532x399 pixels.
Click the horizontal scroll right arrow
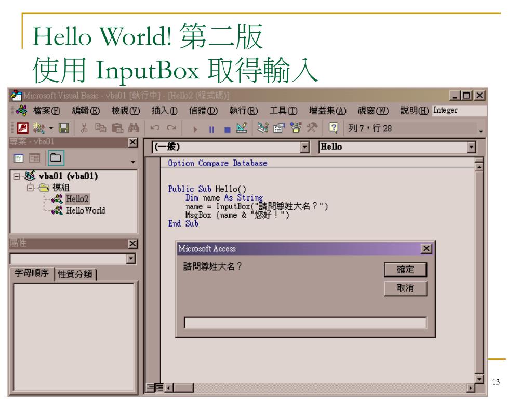(x=470, y=388)
